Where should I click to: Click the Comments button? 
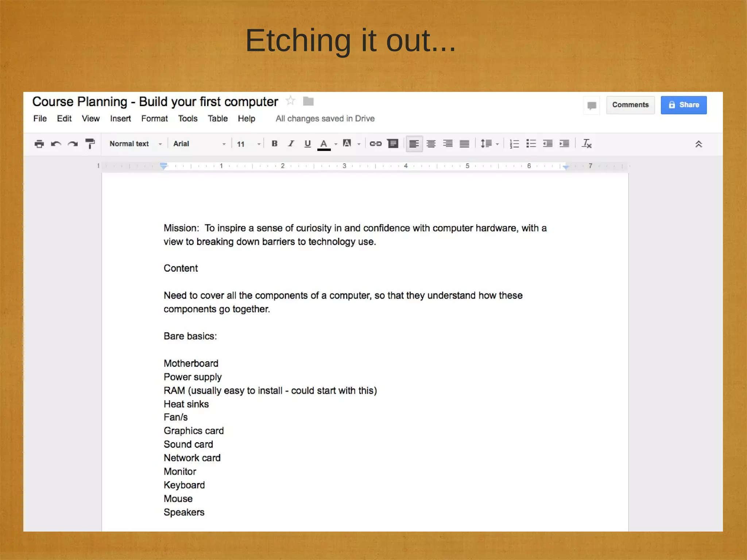click(x=630, y=105)
